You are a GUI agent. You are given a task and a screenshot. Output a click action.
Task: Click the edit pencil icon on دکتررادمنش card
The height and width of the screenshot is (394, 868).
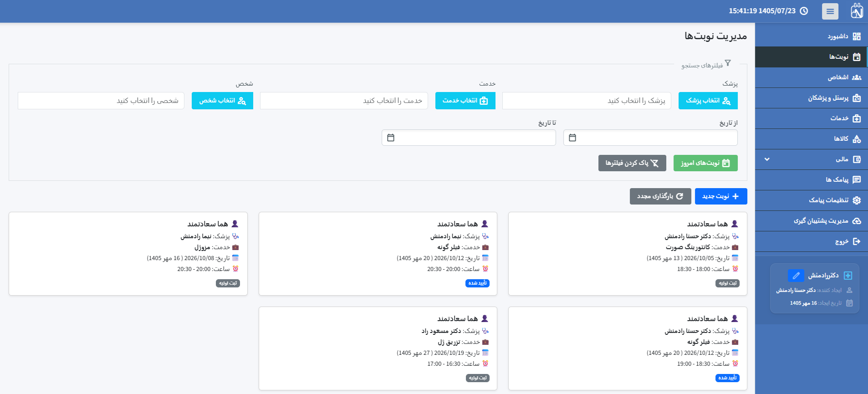pyautogui.click(x=796, y=276)
